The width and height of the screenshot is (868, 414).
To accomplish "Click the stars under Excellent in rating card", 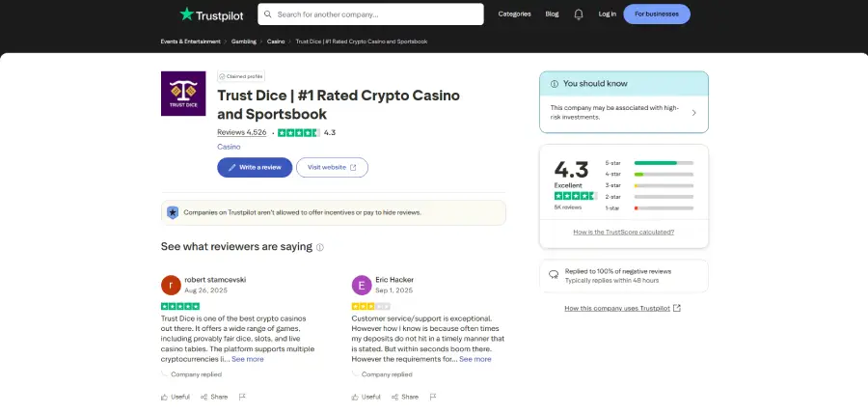I will click(576, 196).
